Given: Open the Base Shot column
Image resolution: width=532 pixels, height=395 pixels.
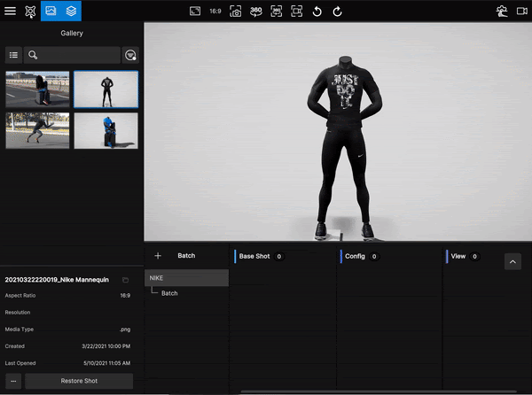Looking at the screenshot, I should 254,256.
